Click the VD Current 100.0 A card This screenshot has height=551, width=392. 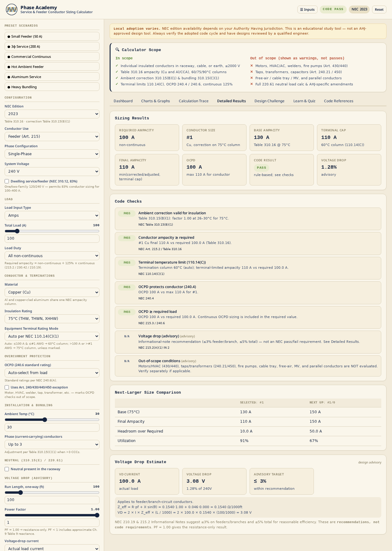147,481
